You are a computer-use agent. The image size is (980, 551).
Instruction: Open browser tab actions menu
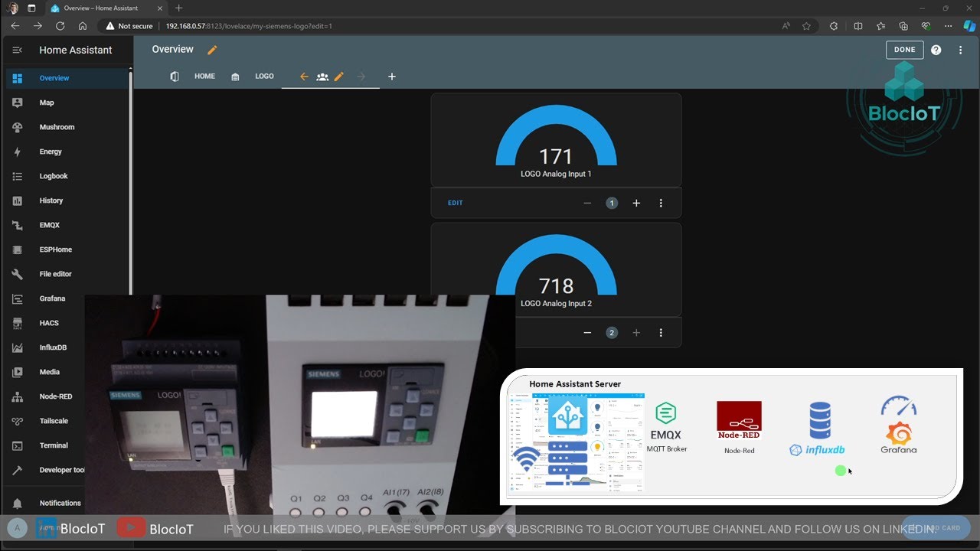(x=31, y=8)
